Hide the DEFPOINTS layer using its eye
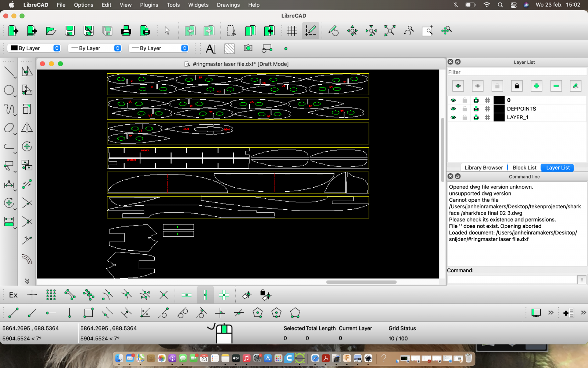588x368 pixels. [453, 109]
